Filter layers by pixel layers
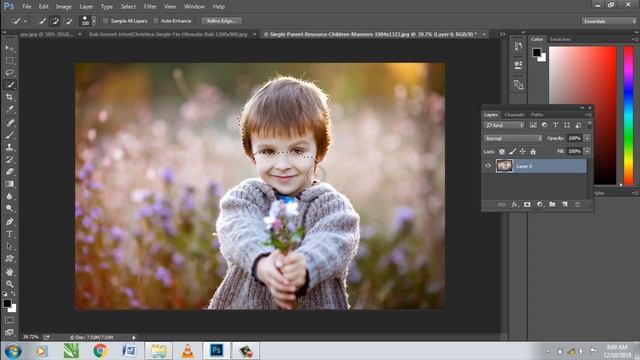The width and height of the screenshot is (640, 360). (533, 125)
